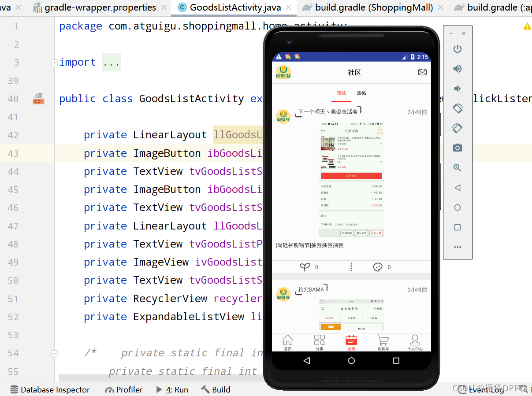The width and height of the screenshot is (532, 396).
Task: Tap the Android recents button on phone screen
Action: [396, 361]
